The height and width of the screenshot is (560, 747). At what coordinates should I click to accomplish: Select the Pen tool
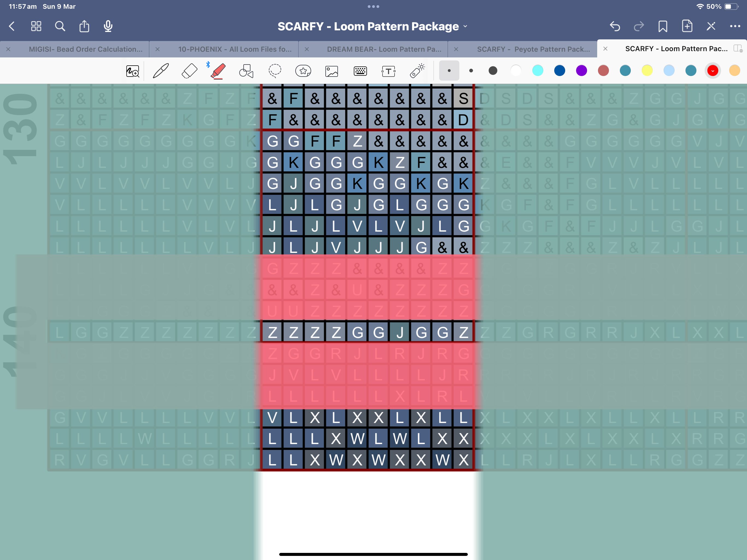pyautogui.click(x=161, y=71)
